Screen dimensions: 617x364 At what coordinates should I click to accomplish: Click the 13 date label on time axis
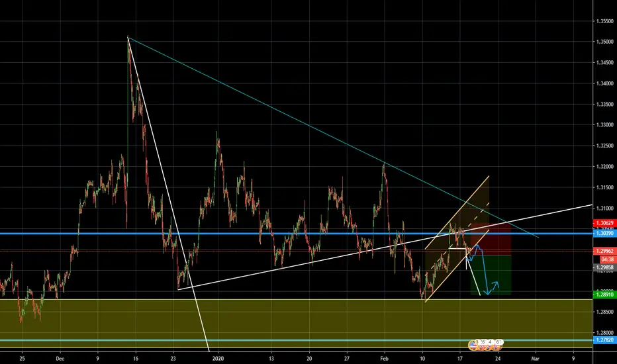click(x=271, y=359)
